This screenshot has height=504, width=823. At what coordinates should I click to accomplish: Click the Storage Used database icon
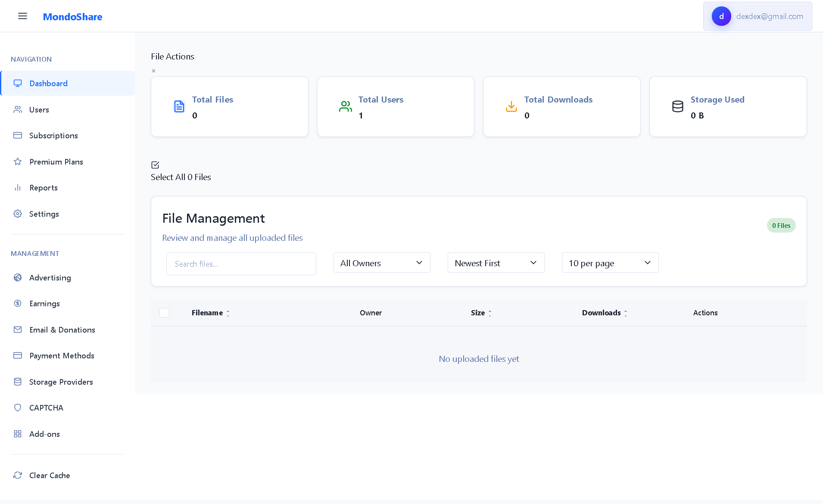coord(678,106)
